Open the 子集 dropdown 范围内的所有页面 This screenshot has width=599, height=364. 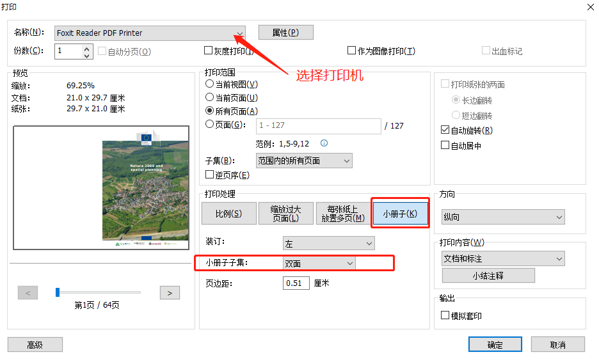pyautogui.click(x=304, y=161)
